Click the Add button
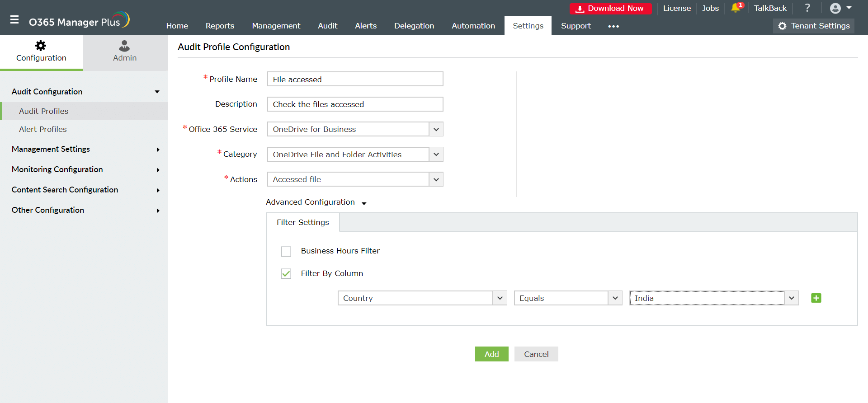Viewport: 868px width, 403px height. [x=492, y=354]
